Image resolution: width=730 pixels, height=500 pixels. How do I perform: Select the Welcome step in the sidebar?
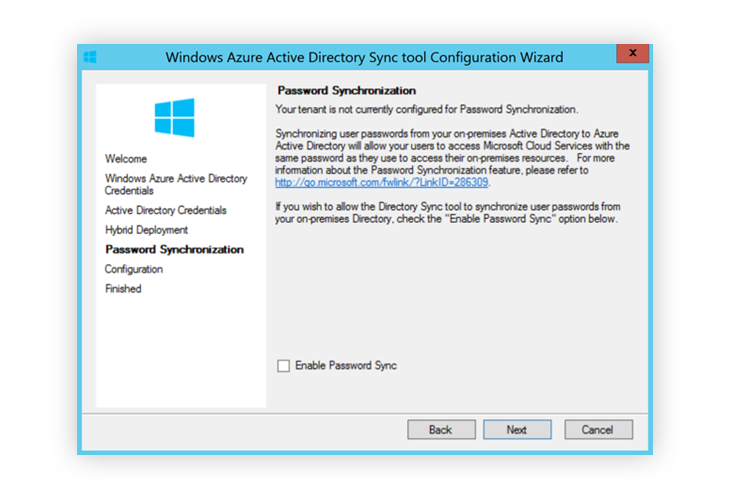126,159
